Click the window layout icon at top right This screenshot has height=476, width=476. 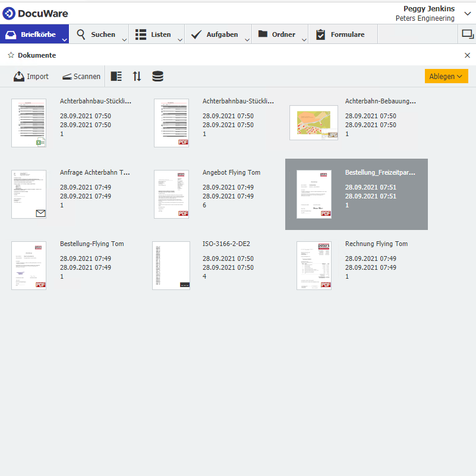coord(467,34)
